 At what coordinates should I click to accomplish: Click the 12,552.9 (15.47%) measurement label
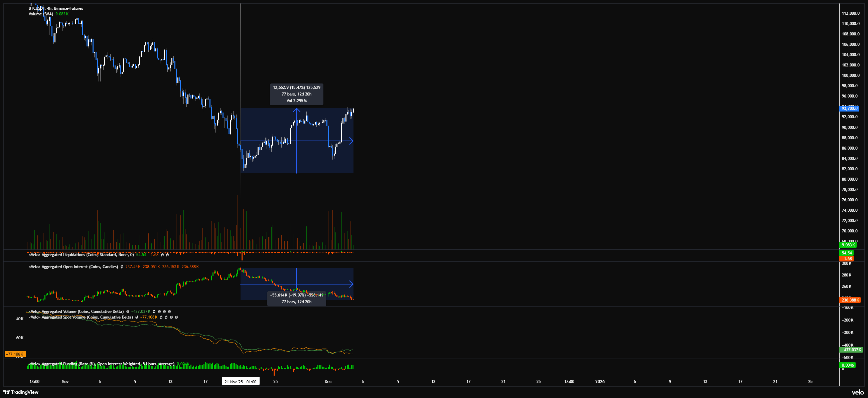tap(297, 87)
